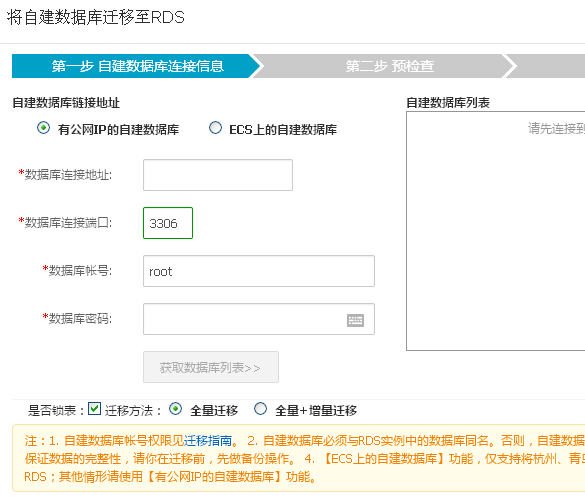Viewport: 585px width, 500px height.
Task: Choose 全量+增量迁移 migration method
Action: tap(260, 409)
